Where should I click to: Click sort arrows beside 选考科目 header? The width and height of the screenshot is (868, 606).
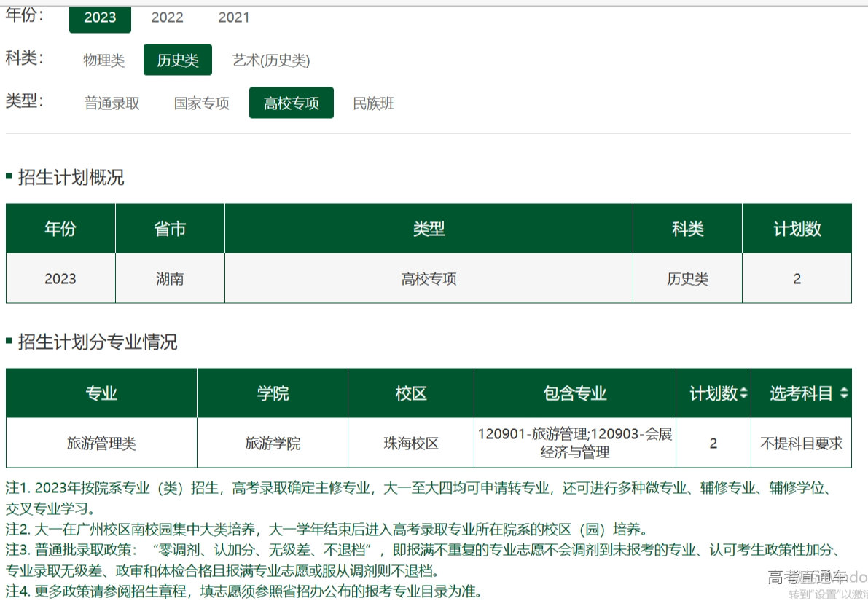click(x=843, y=393)
